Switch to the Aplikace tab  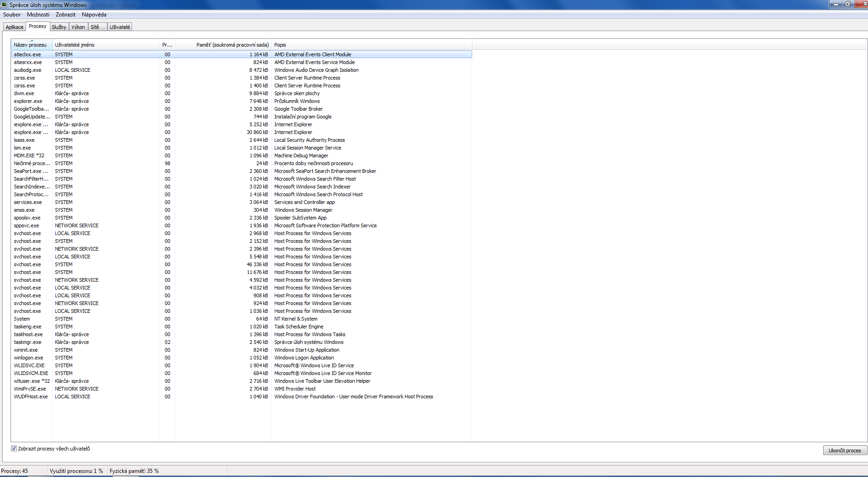15,27
